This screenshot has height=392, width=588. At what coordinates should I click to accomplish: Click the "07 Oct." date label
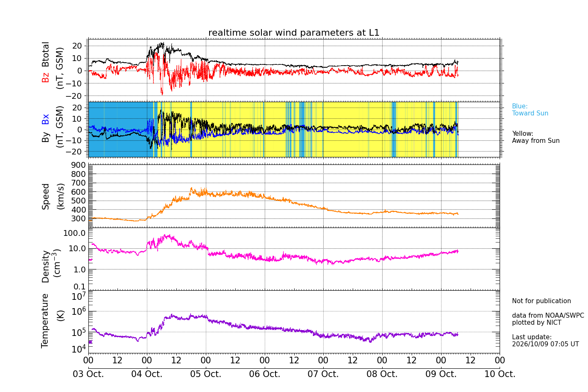tap(323, 374)
